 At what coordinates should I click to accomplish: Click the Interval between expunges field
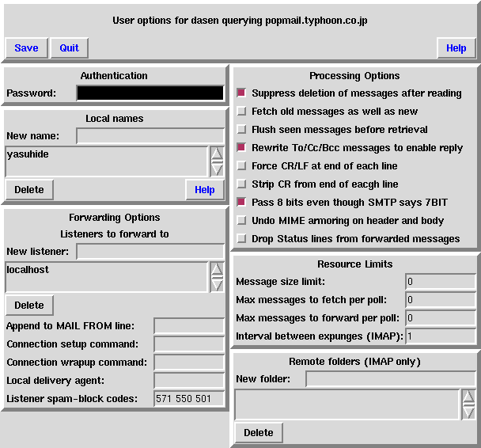click(441, 336)
